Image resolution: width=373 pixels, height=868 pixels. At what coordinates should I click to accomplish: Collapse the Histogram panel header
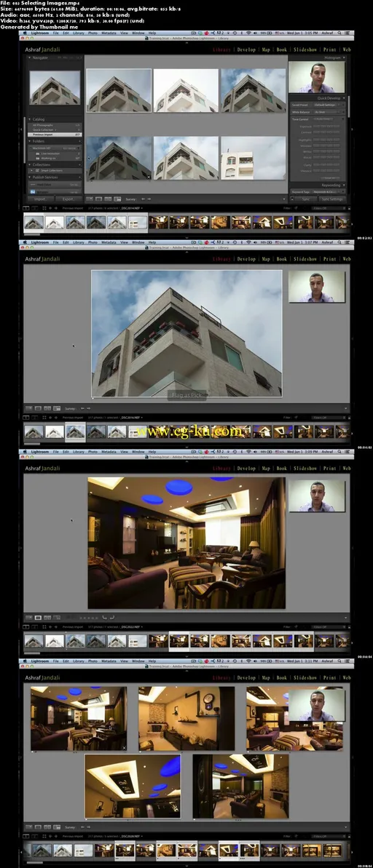point(318,57)
